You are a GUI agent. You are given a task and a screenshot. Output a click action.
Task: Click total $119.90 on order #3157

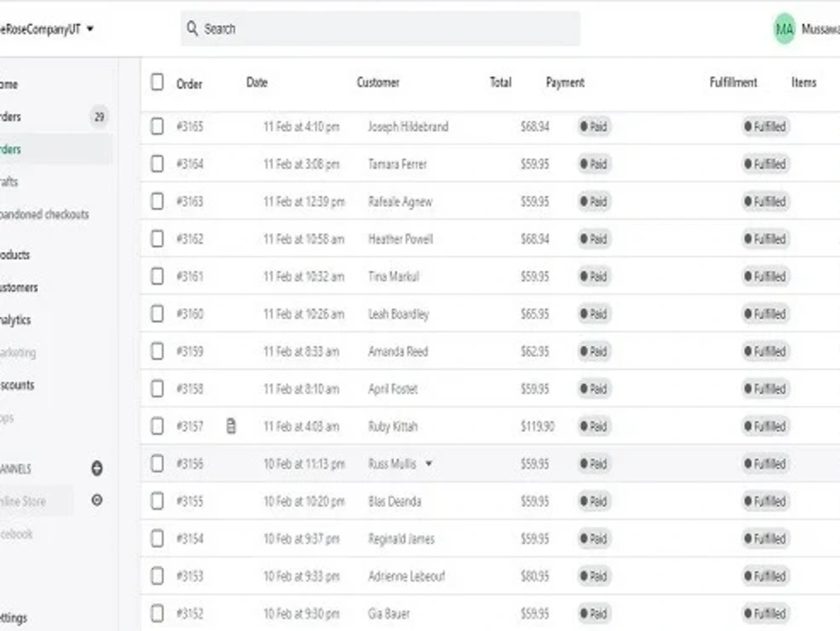pyautogui.click(x=538, y=426)
